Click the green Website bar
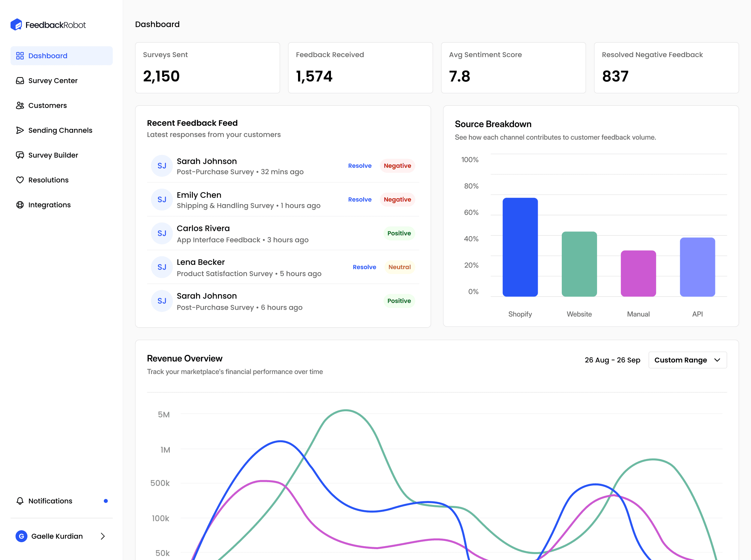 click(x=579, y=264)
